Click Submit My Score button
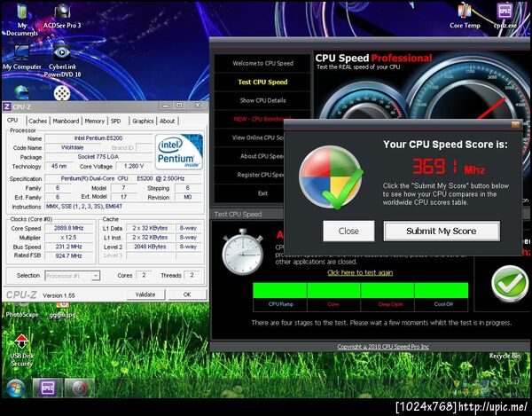The width and height of the screenshot is (532, 416). point(442,232)
